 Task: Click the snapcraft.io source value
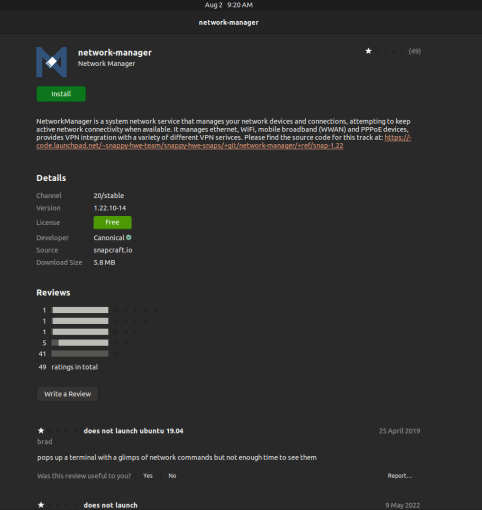point(113,250)
